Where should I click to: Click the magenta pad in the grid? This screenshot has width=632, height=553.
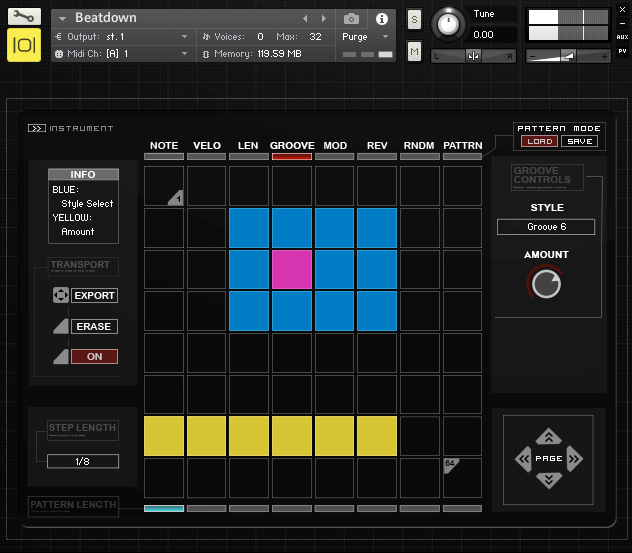(x=292, y=270)
